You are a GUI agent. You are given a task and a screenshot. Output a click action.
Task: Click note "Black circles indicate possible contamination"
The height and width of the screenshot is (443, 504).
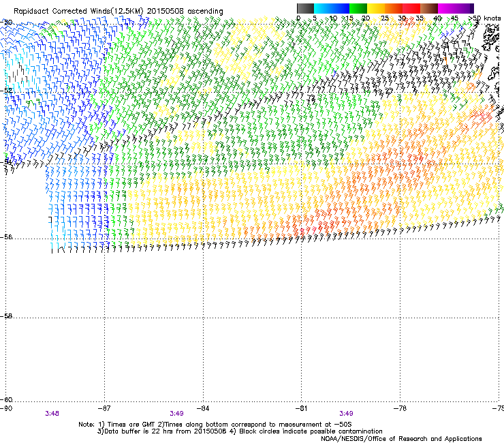tap(311, 431)
